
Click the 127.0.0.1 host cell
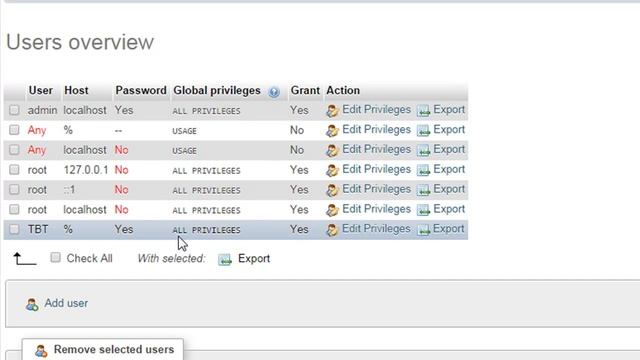(x=86, y=170)
